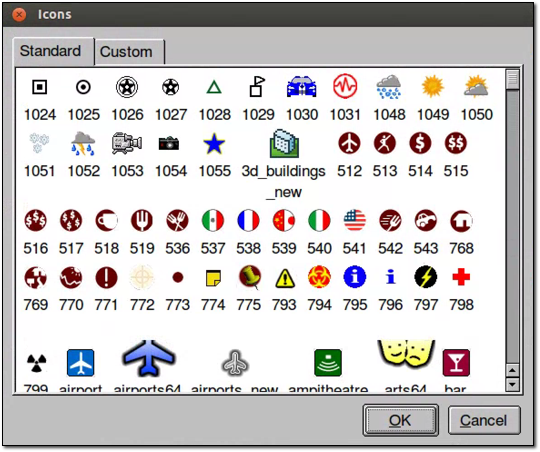Select the double-ringed star icon 1026
The width and height of the screenshot is (540, 452).
tap(127, 87)
